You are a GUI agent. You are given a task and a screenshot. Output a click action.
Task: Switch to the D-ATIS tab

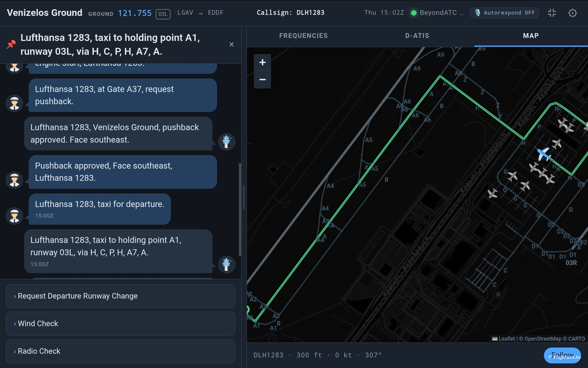(x=417, y=36)
